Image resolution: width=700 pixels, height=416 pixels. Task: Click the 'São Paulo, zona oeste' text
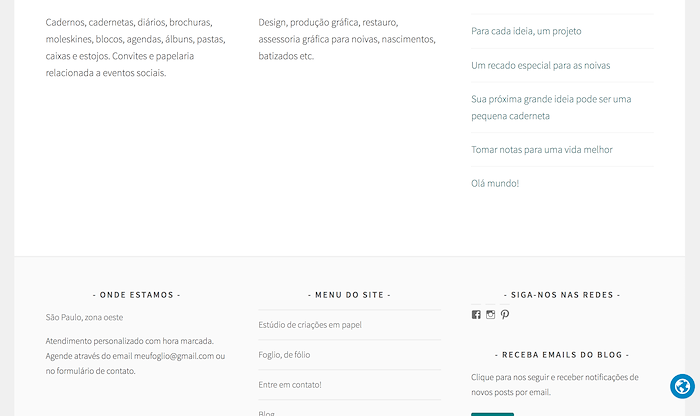(x=84, y=317)
